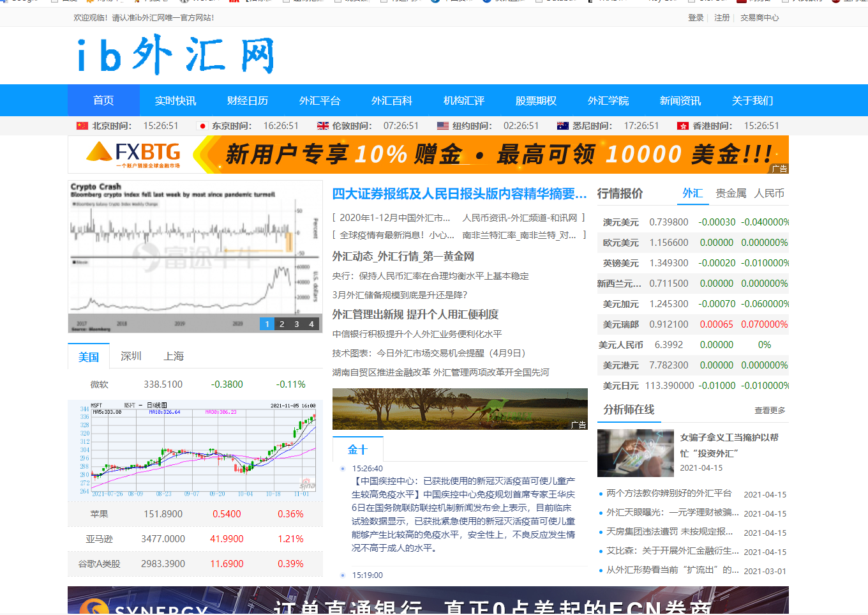Click the US flag beside 纽约时间
This screenshot has height=615, width=868.
point(443,126)
